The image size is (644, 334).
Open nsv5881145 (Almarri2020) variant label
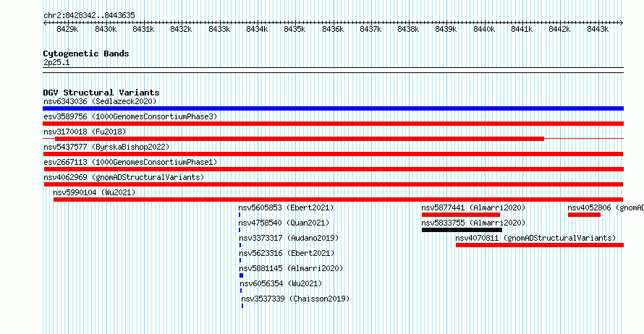[x=291, y=268]
